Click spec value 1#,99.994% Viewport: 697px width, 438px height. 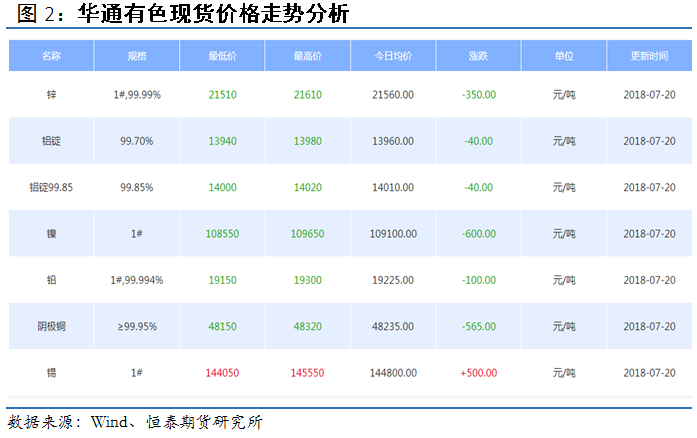pyautogui.click(x=137, y=280)
